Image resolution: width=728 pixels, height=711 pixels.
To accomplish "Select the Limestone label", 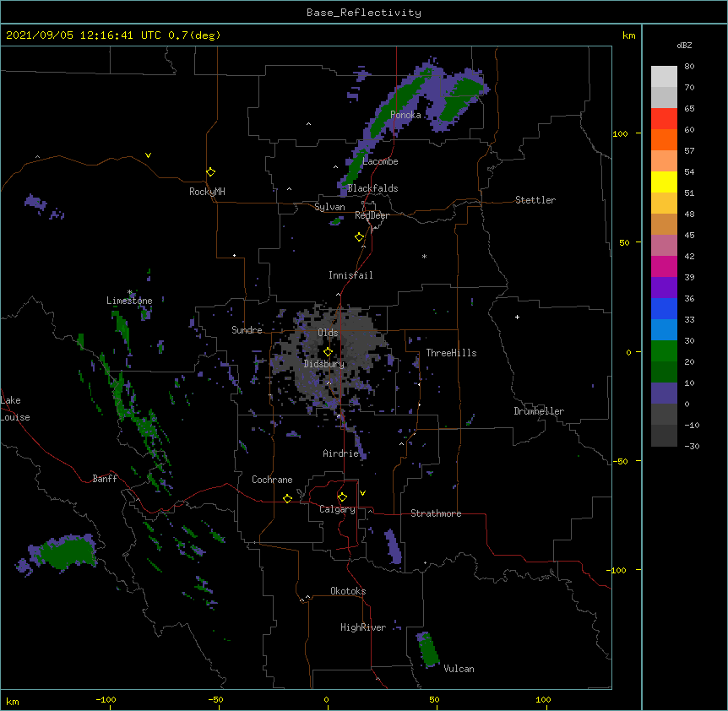I will [x=129, y=301].
